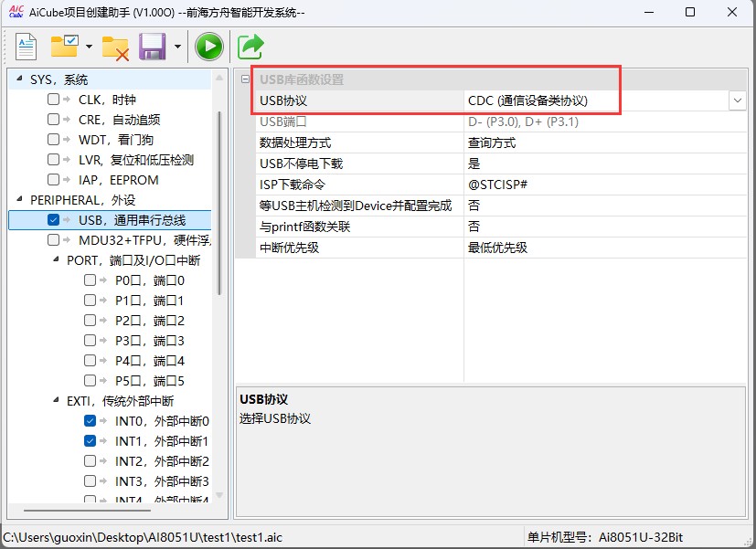This screenshot has height=549, width=756.
Task: Enable the CLK, 时钟 checkbox
Action: [x=54, y=100]
